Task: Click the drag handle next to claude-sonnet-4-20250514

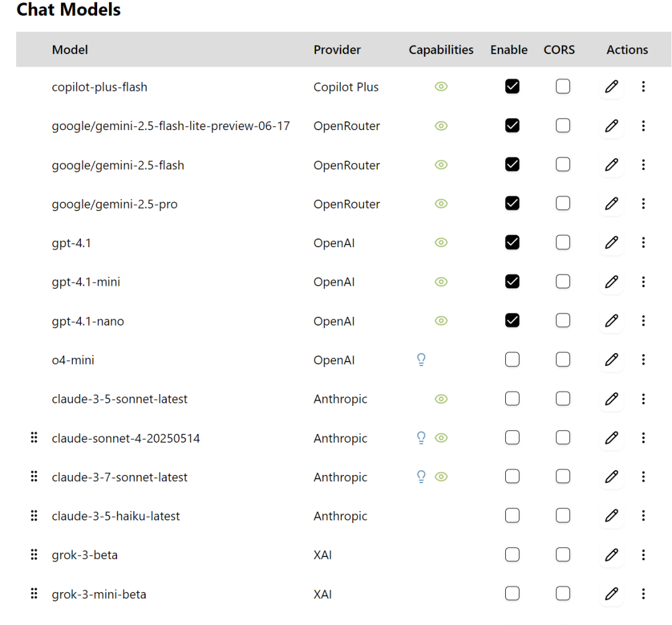Action: (34, 438)
